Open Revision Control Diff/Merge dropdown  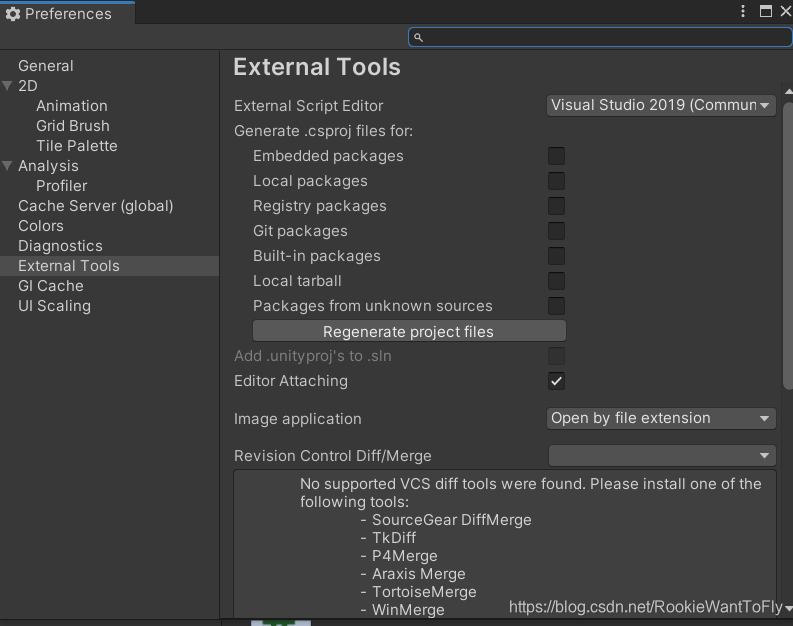[662, 456]
